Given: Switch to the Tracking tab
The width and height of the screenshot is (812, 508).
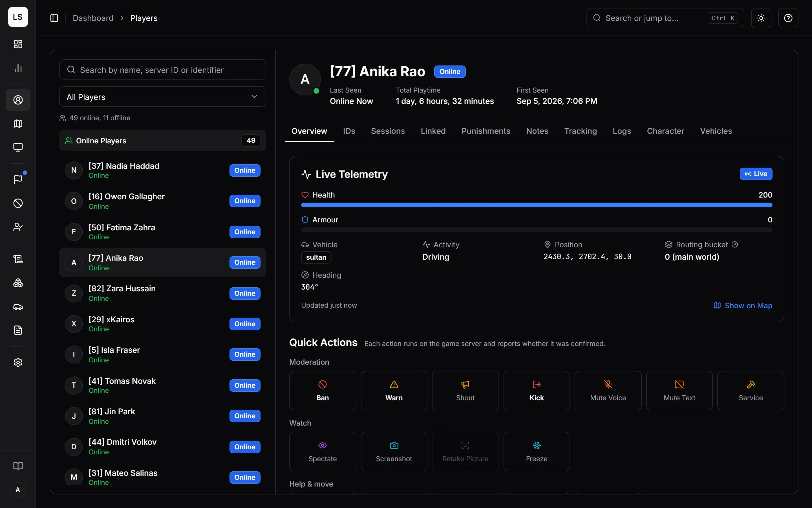Looking at the screenshot, I should click(x=581, y=131).
